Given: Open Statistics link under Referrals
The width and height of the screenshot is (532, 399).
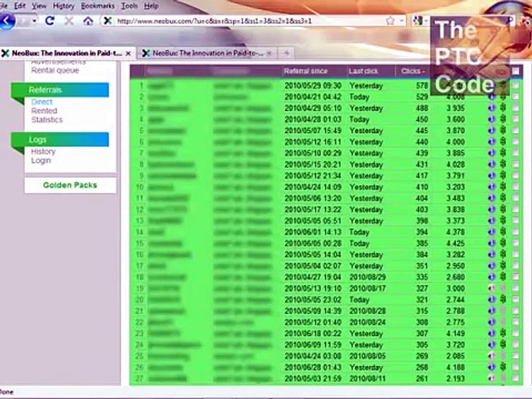Looking at the screenshot, I should [47, 120].
